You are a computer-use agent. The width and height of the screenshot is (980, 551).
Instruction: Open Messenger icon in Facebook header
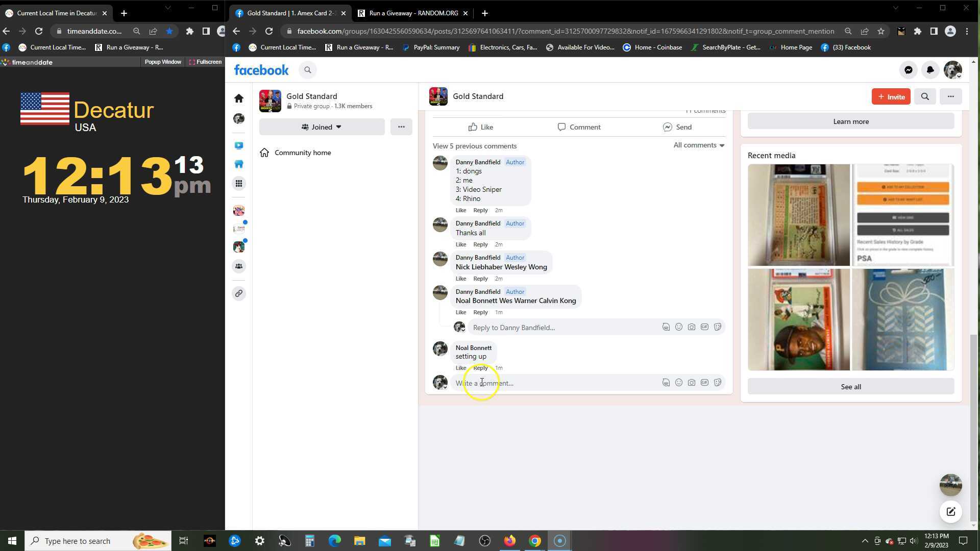pyautogui.click(x=909, y=70)
